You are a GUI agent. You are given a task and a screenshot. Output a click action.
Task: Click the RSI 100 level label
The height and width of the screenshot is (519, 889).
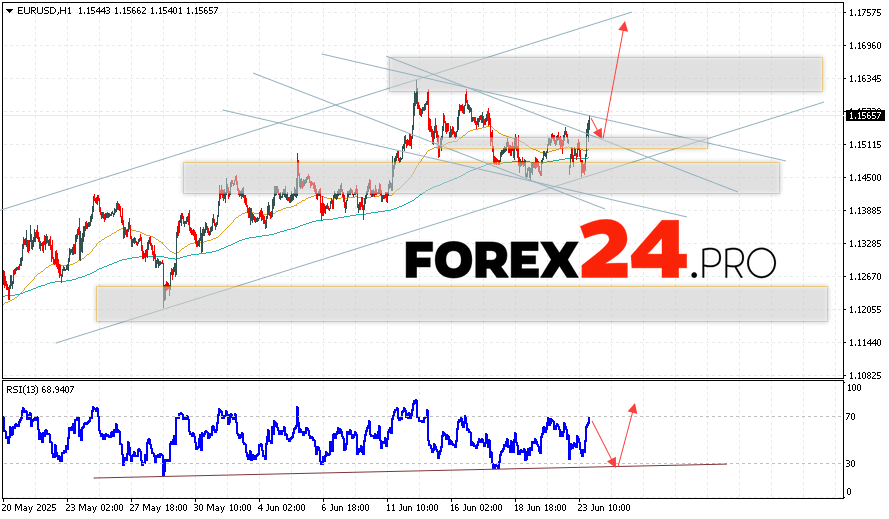click(x=855, y=386)
